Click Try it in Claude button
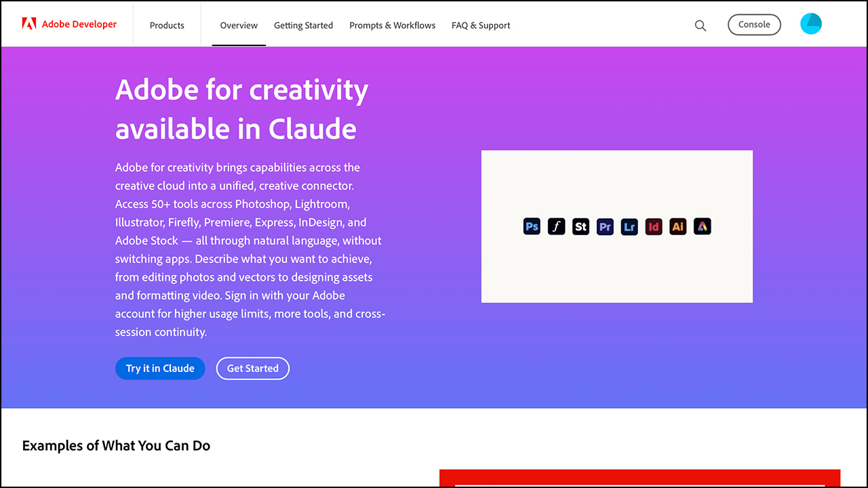This screenshot has width=868, height=488. coord(160,368)
